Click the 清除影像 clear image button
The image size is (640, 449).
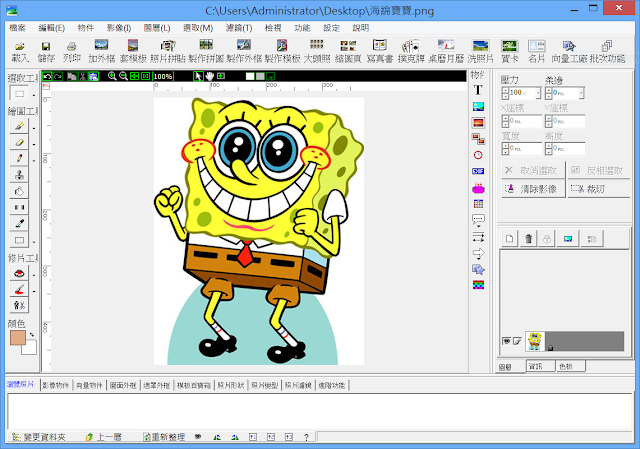pyautogui.click(x=533, y=189)
